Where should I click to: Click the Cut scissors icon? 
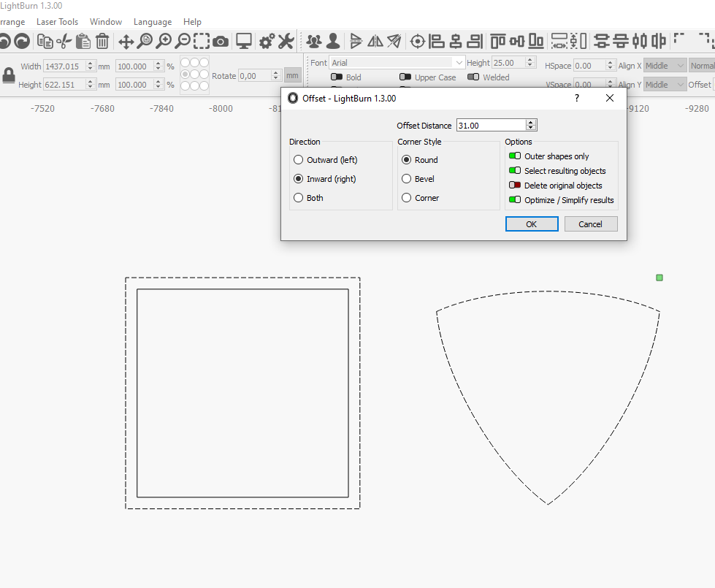click(64, 42)
